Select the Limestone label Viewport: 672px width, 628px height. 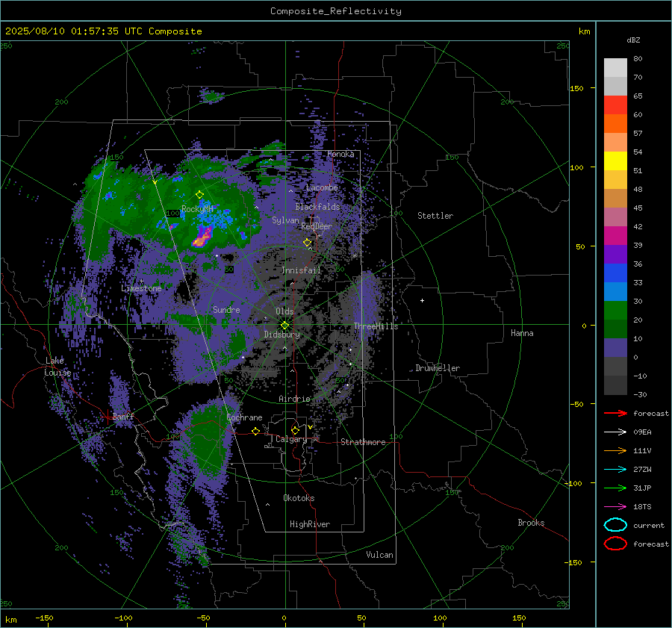(x=141, y=288)
